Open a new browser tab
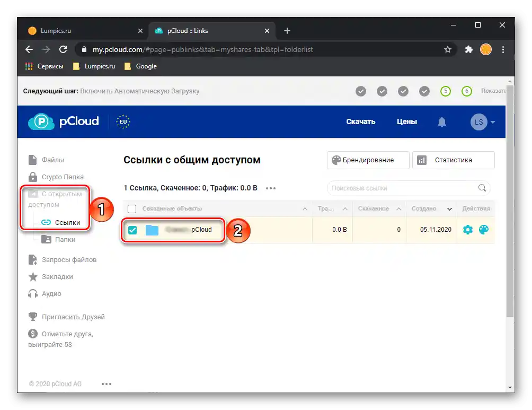Image resolution: width=532 pixels, height=410 pixels. [287, 31]
